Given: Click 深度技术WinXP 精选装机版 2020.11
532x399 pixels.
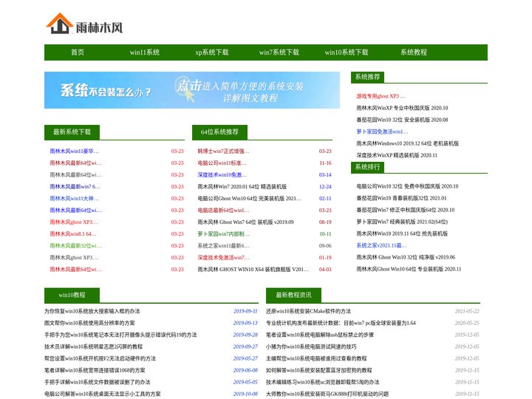Looking at the screenshot, I should [x=397, y=155].
